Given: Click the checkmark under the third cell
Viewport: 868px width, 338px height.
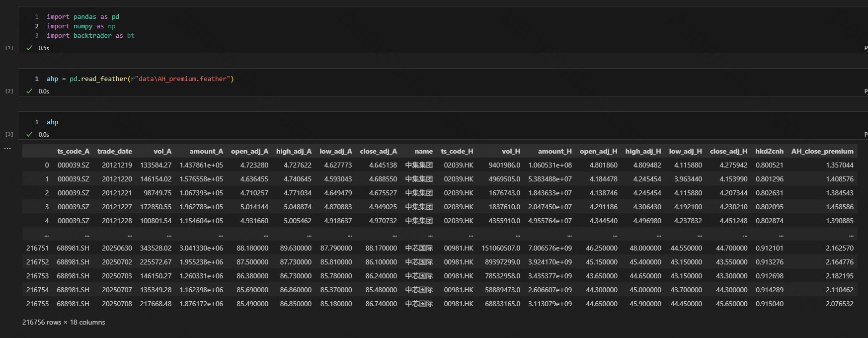Looking at the screenshot, I should 29,135.
